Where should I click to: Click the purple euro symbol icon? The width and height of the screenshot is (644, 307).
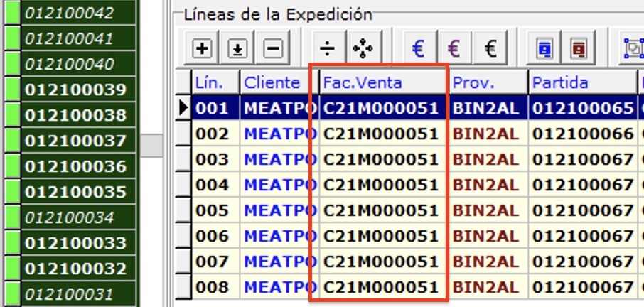(x=454, y=48)
